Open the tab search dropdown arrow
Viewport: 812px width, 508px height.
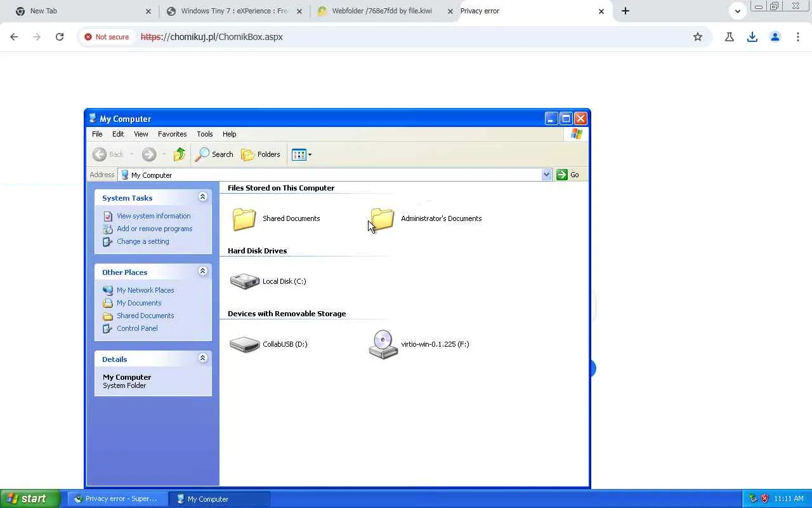738,11
